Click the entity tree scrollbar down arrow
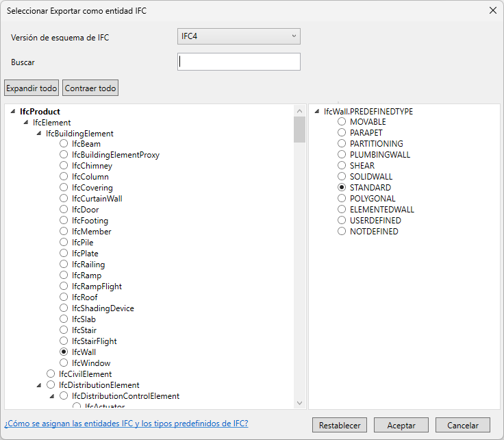Viewport: 504px width, 440px height. coord(299,403)
